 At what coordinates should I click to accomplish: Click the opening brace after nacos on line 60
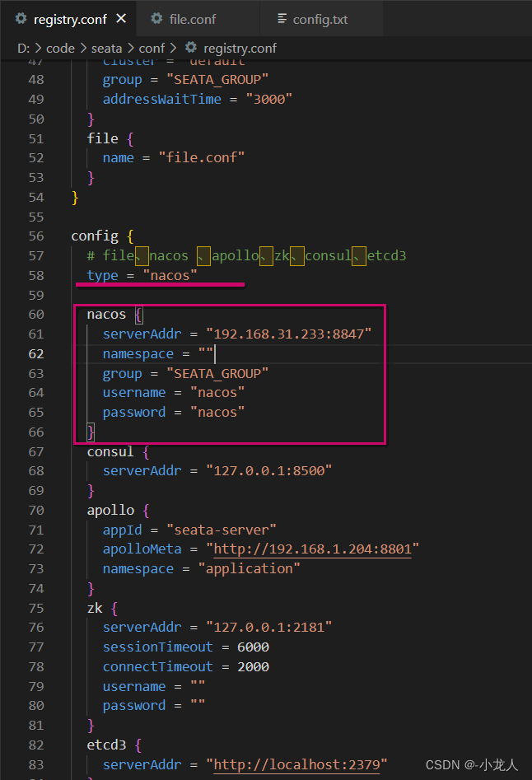coord(138,315)
